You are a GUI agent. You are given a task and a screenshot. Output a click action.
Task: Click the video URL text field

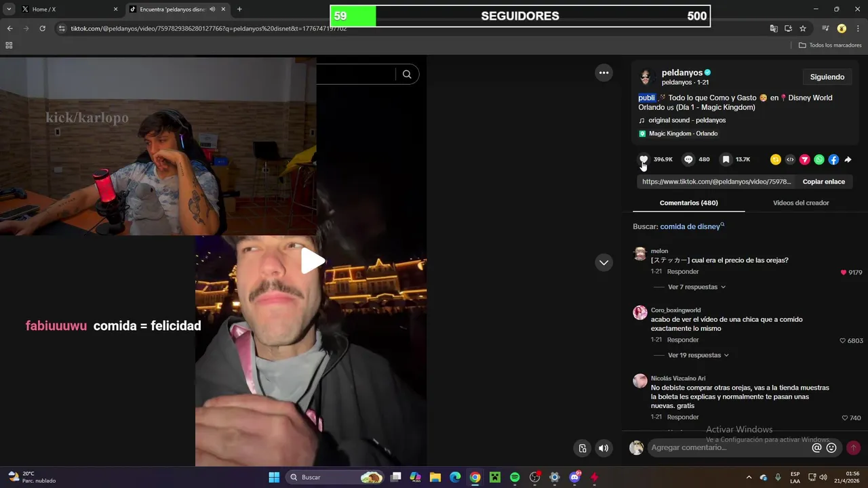point(716,182)
